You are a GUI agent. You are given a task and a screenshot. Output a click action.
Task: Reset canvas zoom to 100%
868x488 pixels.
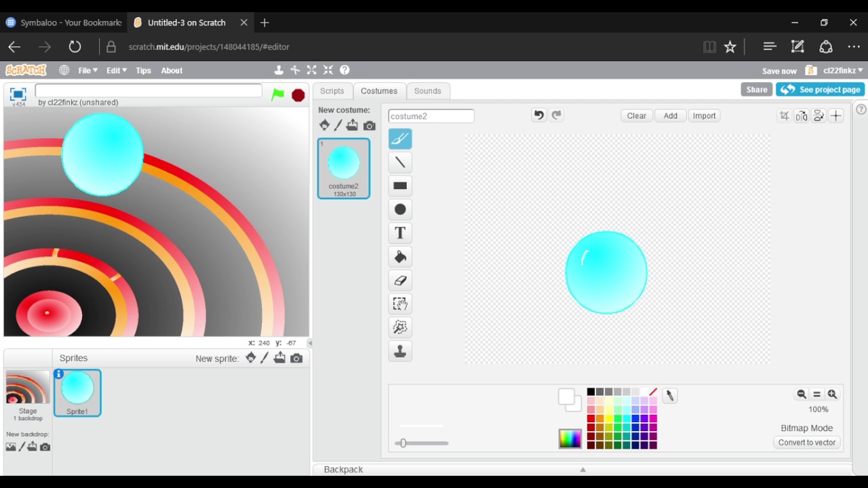pos(817,394)
